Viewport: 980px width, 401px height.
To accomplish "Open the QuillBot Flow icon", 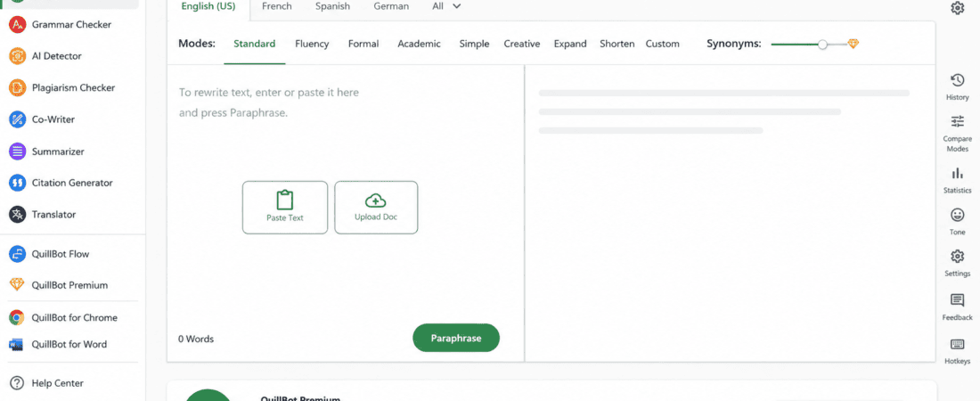I will 17,254.
